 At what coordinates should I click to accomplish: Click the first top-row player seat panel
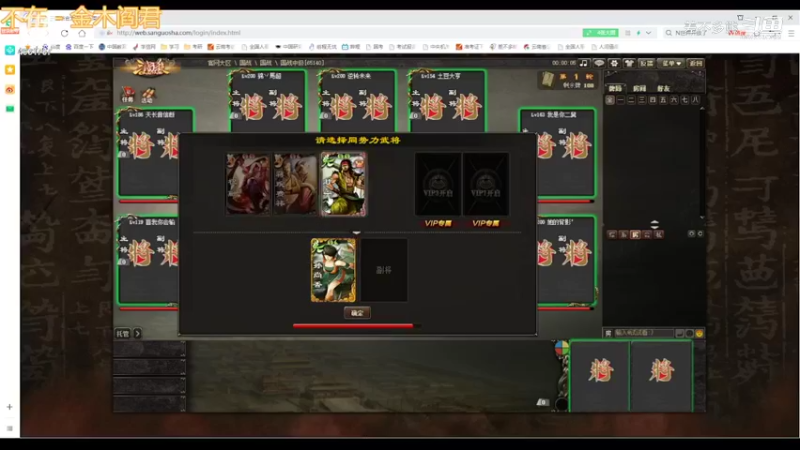tap(267, 101)
